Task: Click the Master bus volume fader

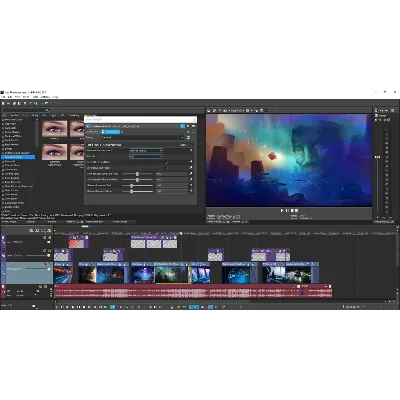Action: click(x=378, y=157)
